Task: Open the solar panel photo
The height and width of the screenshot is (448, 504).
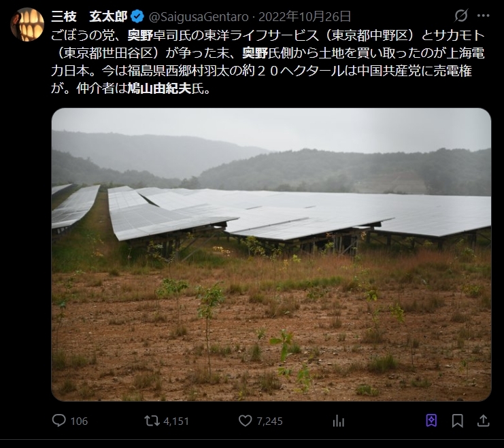Action: tap(271, 254)
